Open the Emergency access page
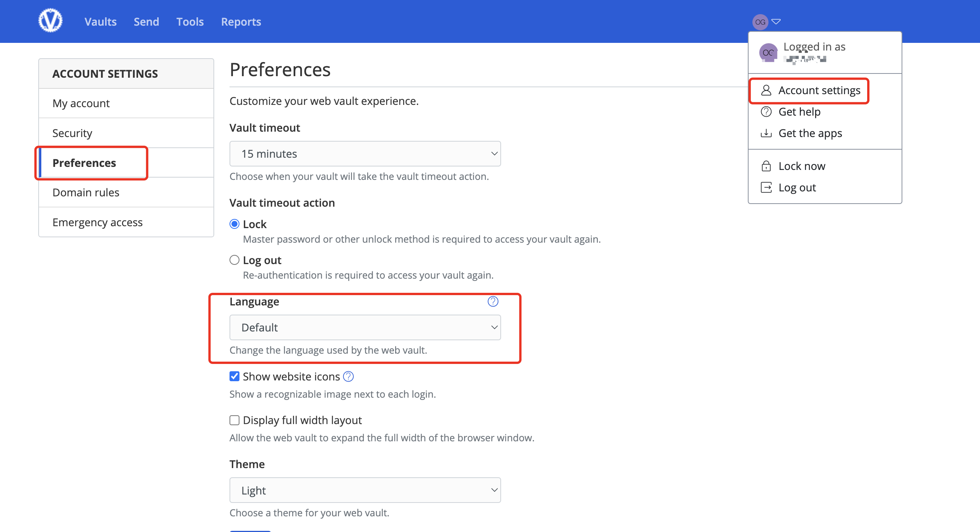The image size is (980, 532). click(x=98, y=222)
